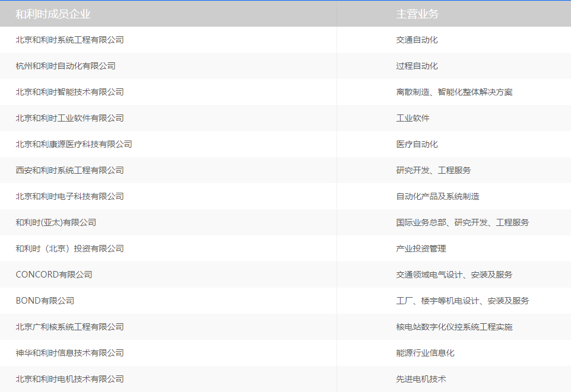This screenshot has height=392, width=571.
Task: Select the 核电站数字化仪控系统工程实施 cell
Action: 454,327
